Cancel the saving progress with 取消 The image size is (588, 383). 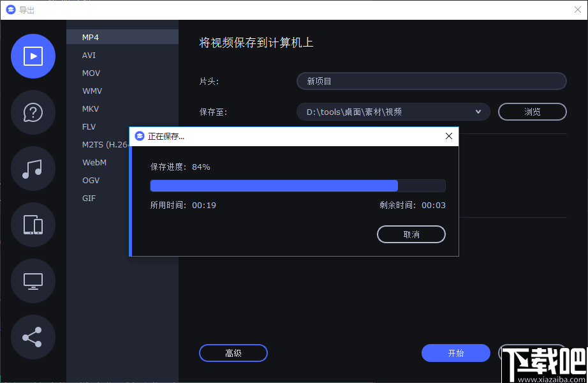pos(411,234)
